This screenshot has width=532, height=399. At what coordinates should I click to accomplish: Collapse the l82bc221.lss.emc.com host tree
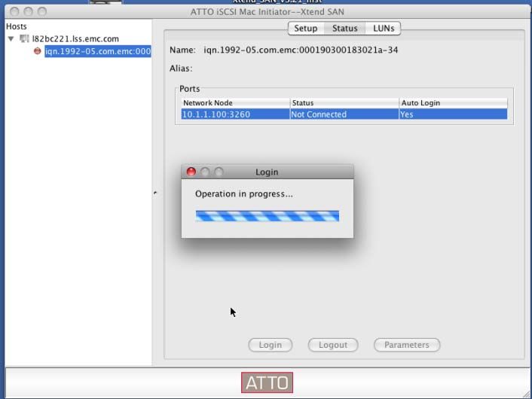coord(11,38)
